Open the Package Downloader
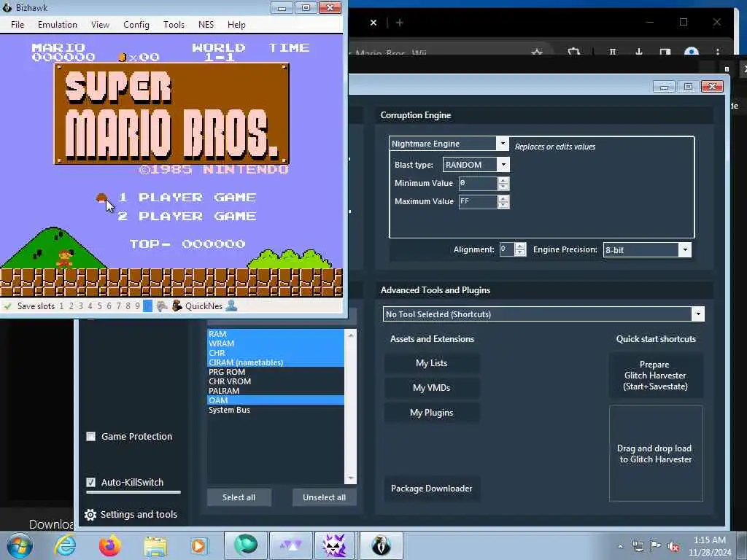 pyautogui.click(x=432, y=488)
